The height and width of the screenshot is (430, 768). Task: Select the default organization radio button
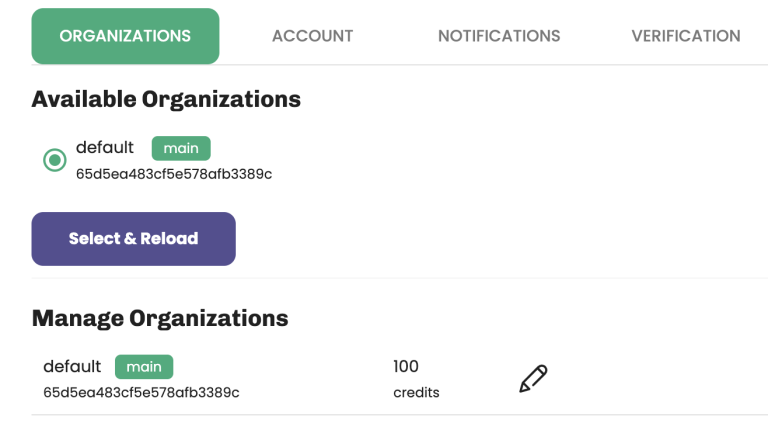click(55, 160)
